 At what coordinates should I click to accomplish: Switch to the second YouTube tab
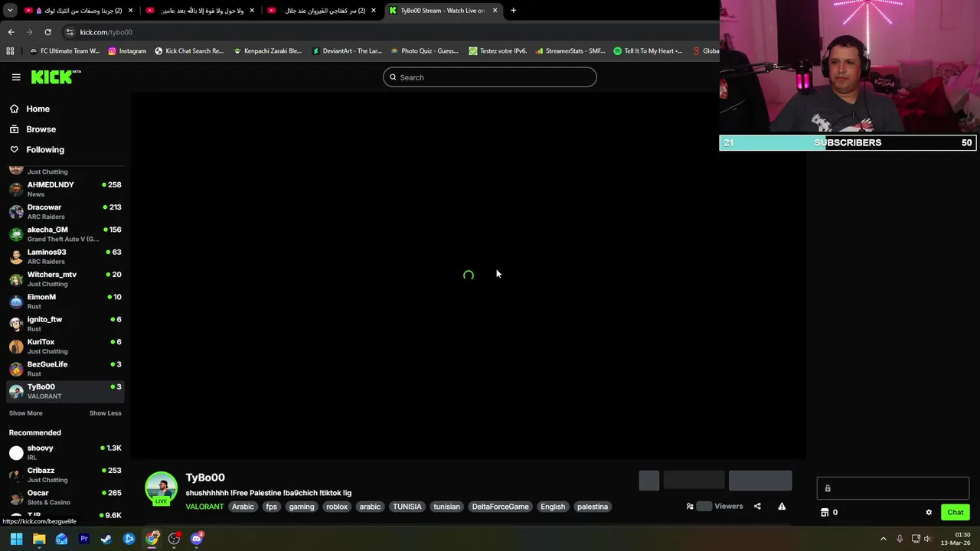[x=201, y=11]
